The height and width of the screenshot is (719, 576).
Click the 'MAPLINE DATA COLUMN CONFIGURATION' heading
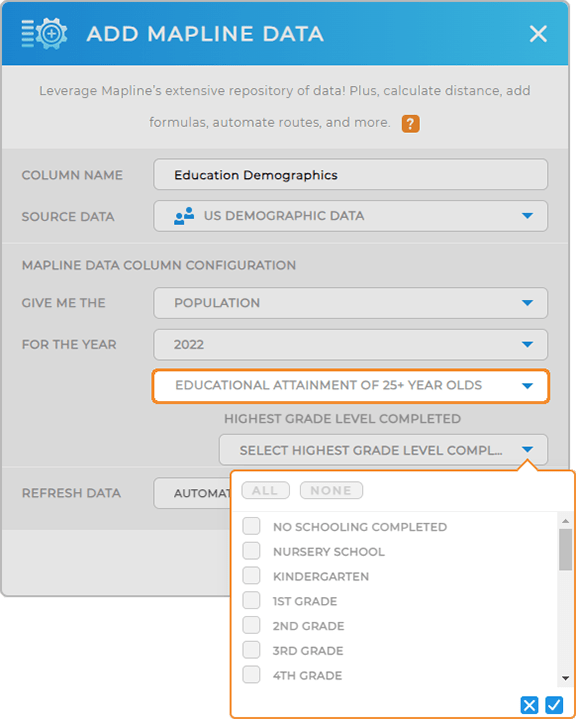coord(159,265)
